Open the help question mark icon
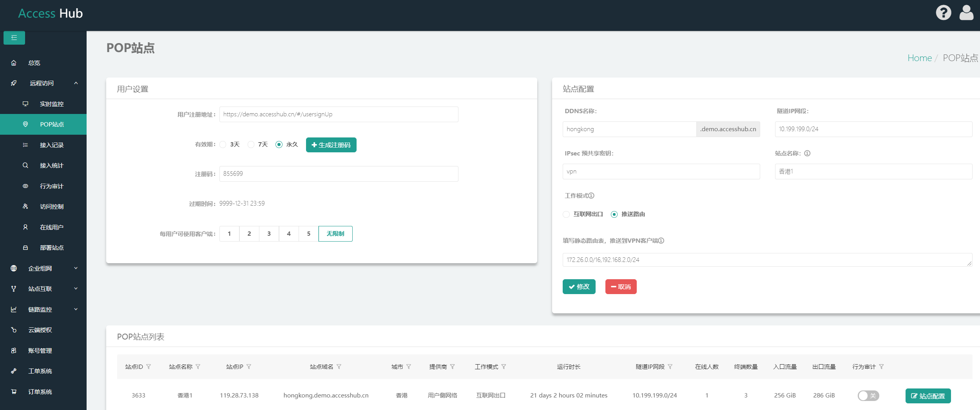The image size is (980, 410). (943, 13)
